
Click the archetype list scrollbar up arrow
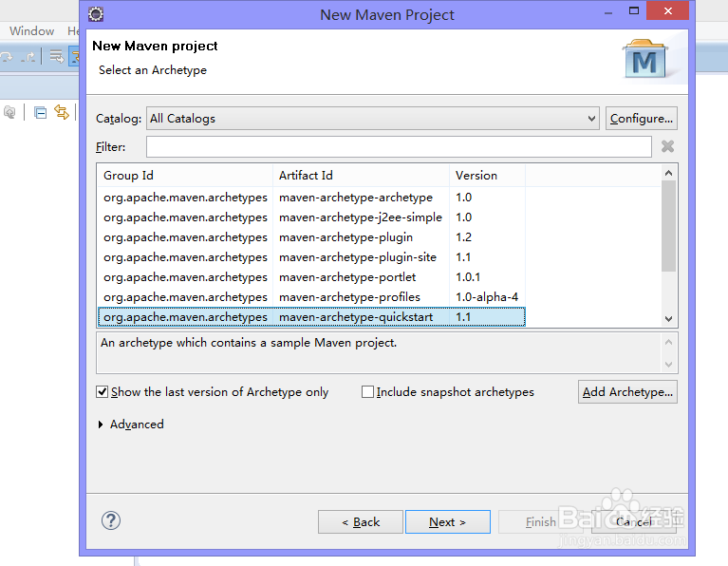coord(668,173)
